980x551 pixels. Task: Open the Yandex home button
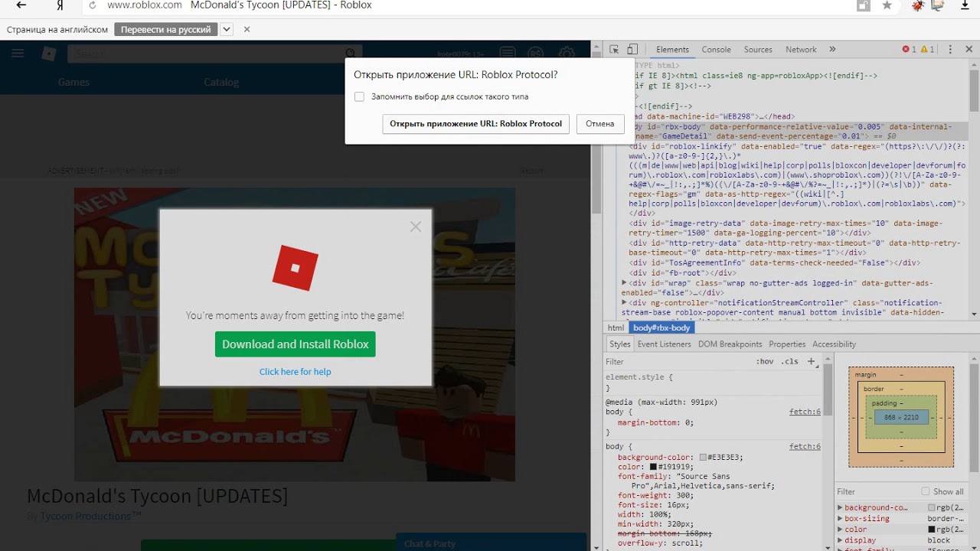[60, 5]
